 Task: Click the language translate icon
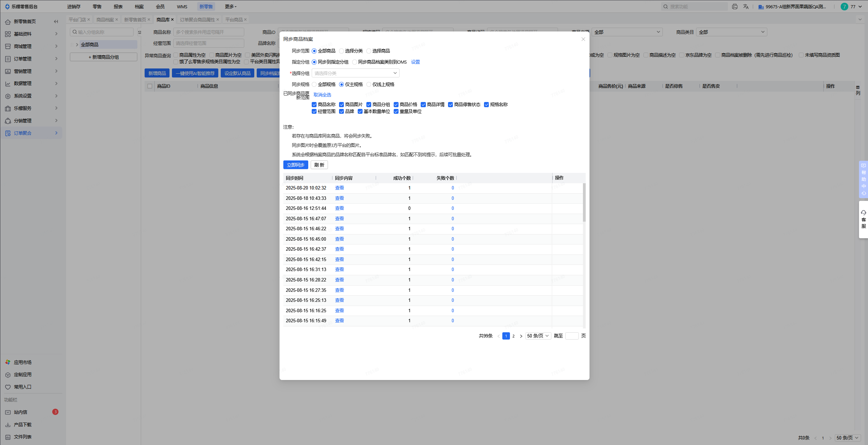(x=746, y=7)
